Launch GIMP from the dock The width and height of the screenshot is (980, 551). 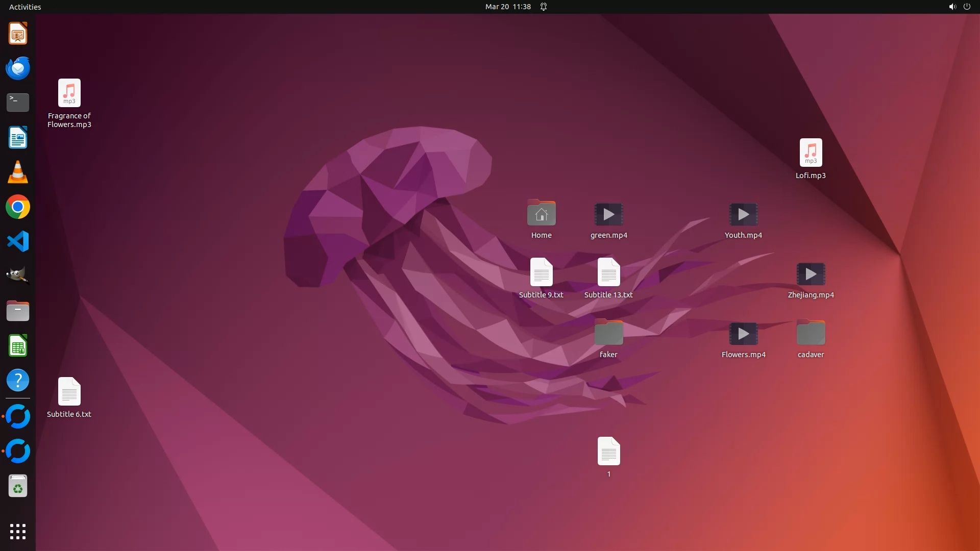point(18,276)
